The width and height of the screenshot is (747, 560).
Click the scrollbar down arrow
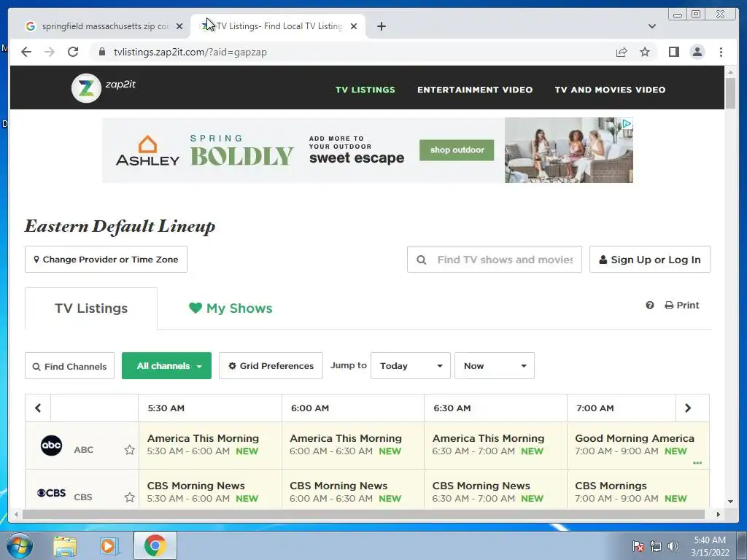pos(730,502)
